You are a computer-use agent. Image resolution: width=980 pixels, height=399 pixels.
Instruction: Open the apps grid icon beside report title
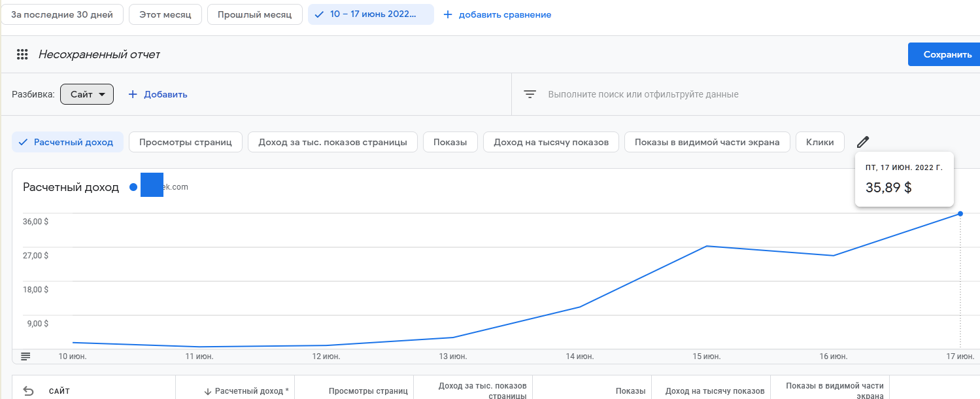point(22,55)
